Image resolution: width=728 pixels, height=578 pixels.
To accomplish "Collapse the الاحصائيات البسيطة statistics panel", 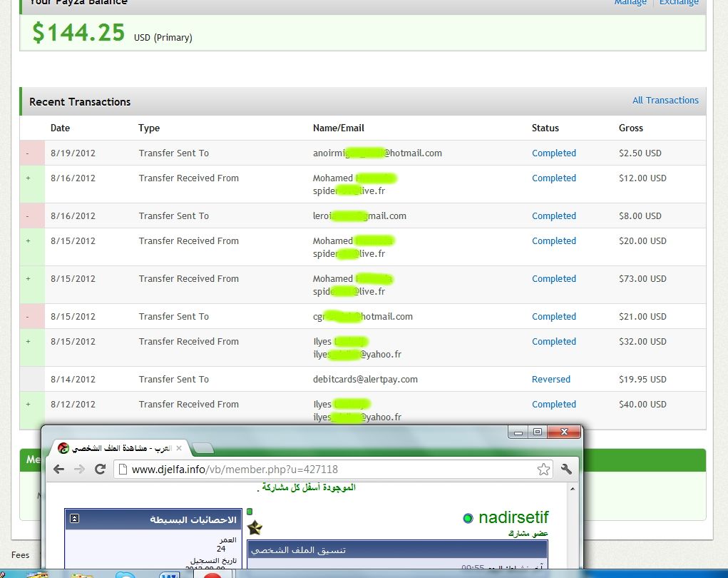I will pos(74,519).
